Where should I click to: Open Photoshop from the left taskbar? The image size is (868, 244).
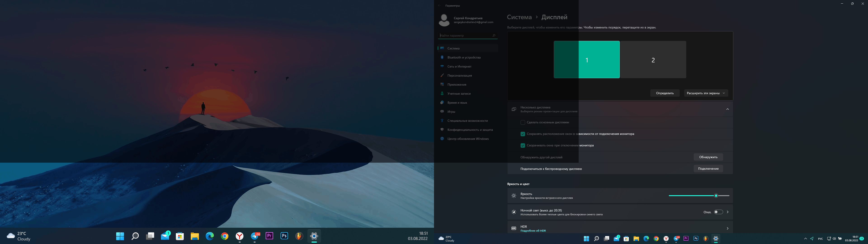point(284,236)
